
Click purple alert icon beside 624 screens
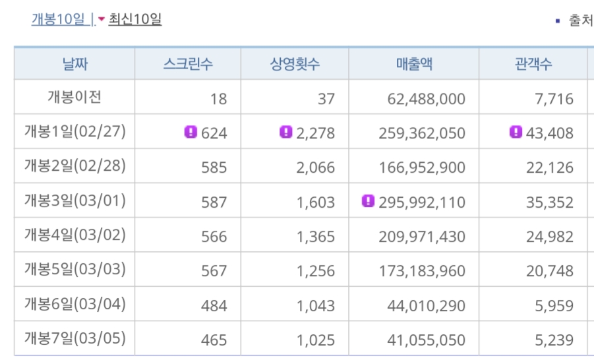pyautogui.click(x=191, y=133)
